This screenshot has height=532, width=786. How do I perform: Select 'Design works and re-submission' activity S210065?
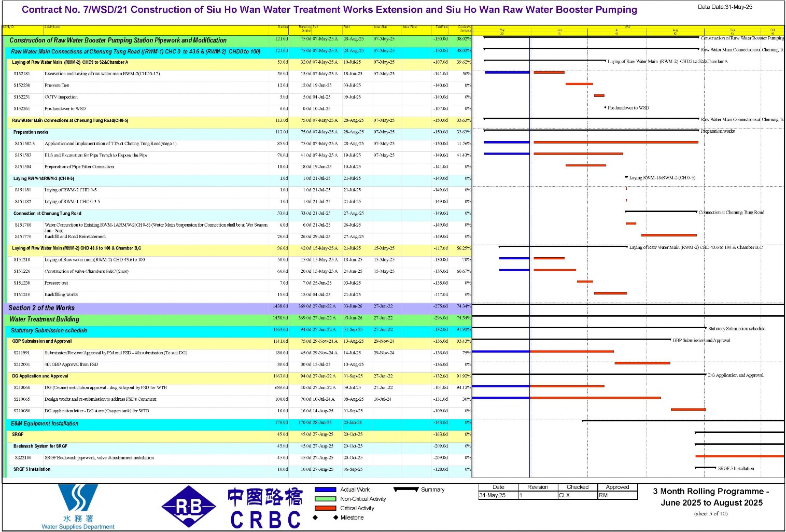tap(101, 399)
